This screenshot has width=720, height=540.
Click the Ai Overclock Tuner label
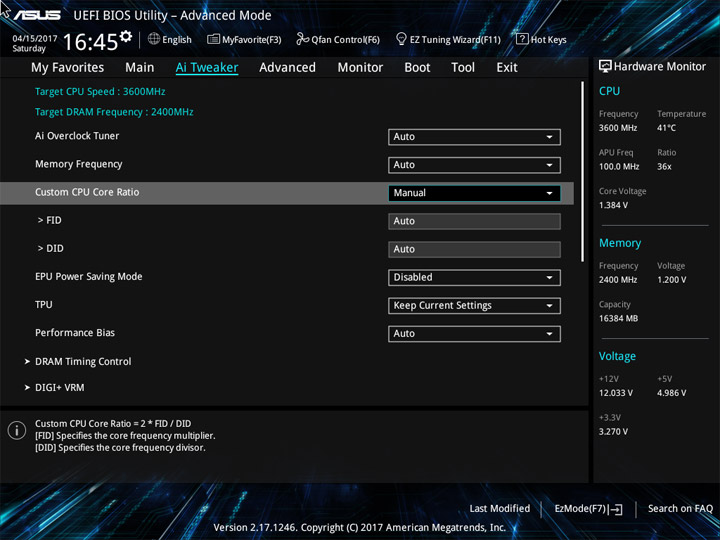point(77,136)
